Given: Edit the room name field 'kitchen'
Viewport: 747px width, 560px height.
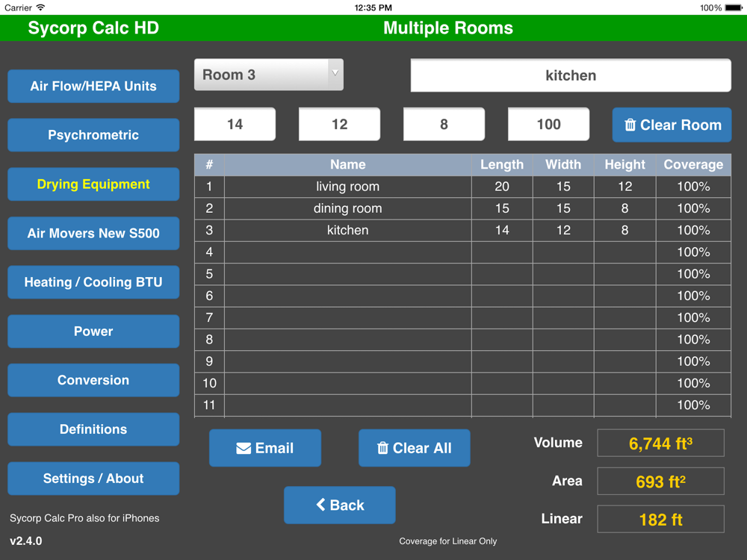Looking at the screenshot, I should (x=571, y=75).
